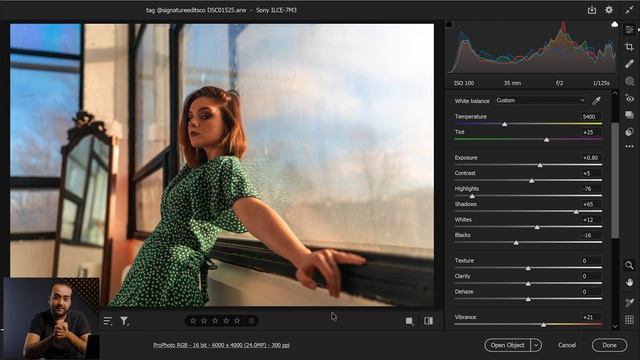Toggle full screen mode icon
Image resolution: width=640 pixels, height=360 pixels.
coord(629,10)
